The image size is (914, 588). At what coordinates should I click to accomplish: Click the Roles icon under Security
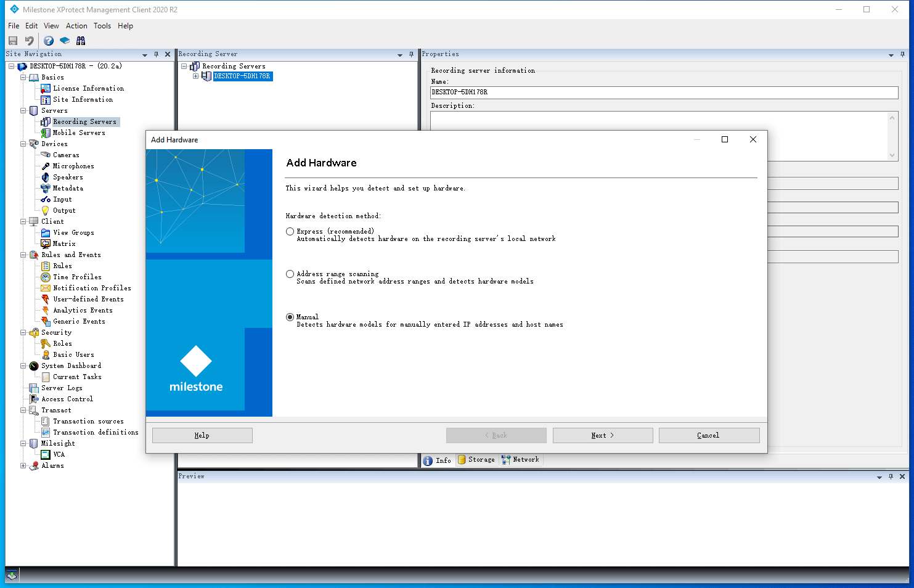coord(46,344)
